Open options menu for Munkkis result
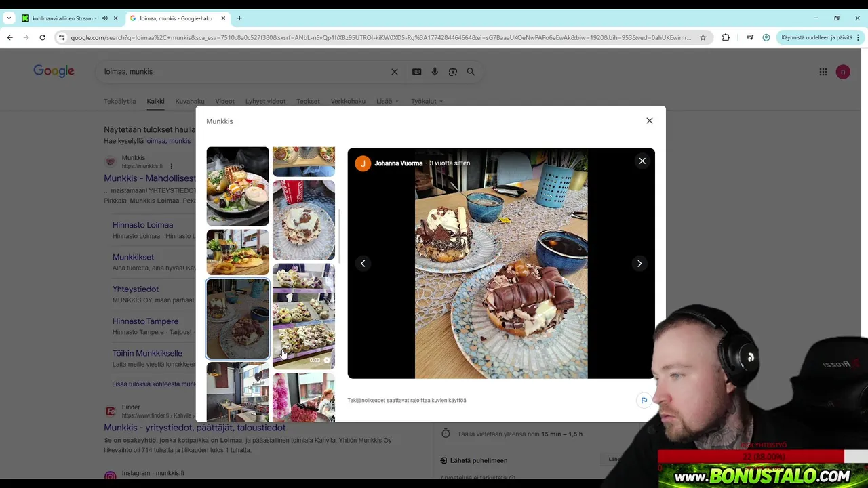Viewport: 868px width, 488px height. pos(171,166)
